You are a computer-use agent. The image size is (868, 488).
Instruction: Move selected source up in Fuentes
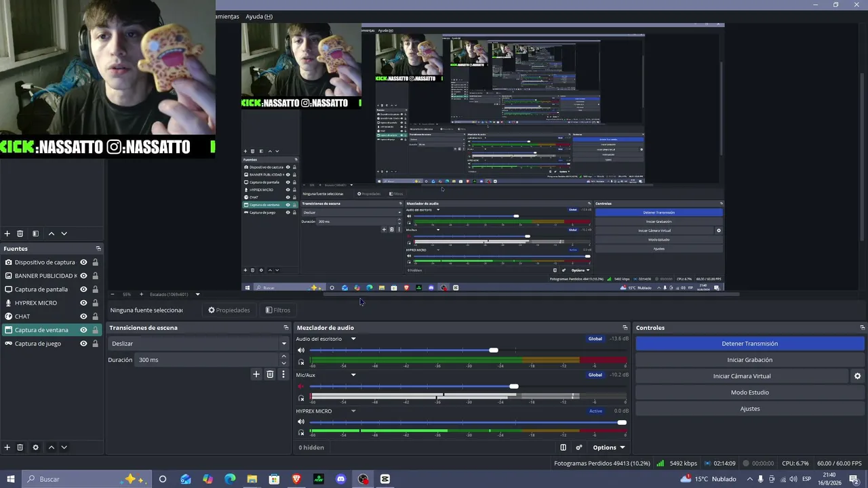pos(51,447)
